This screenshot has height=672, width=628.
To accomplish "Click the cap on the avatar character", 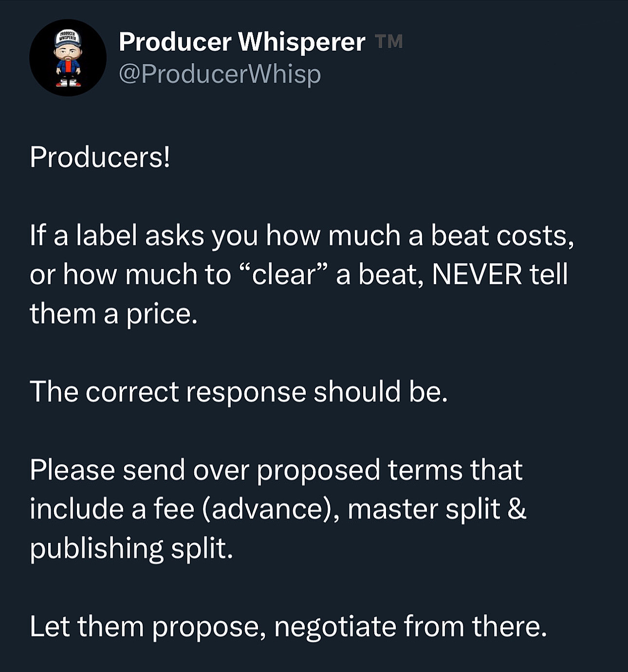I will point(68,39).
